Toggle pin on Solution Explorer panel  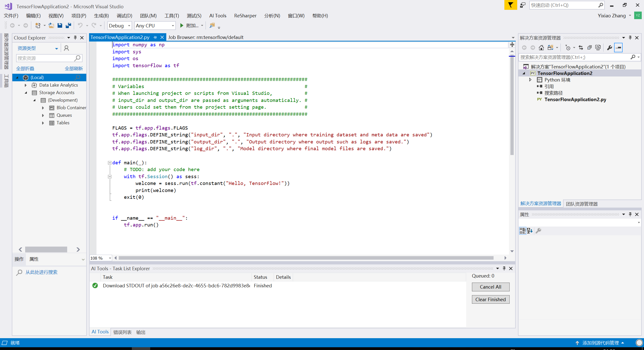click(x=630, y=37)
